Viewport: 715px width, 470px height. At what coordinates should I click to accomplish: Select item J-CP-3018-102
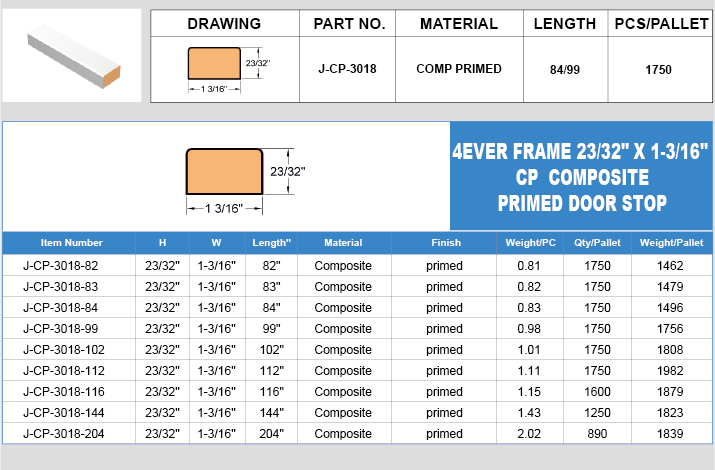coord(64,350)
